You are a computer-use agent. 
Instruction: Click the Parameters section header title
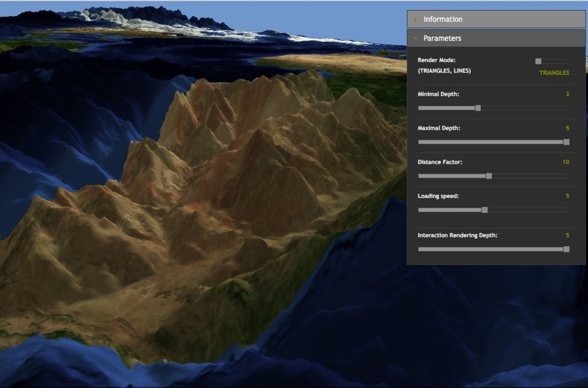pos(442,38)
